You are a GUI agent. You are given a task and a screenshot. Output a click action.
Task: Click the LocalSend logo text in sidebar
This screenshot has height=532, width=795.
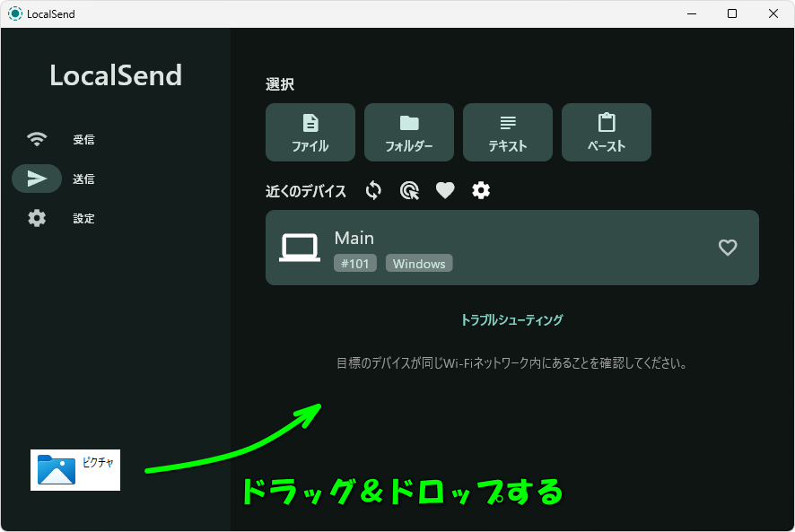pos(116,75)
